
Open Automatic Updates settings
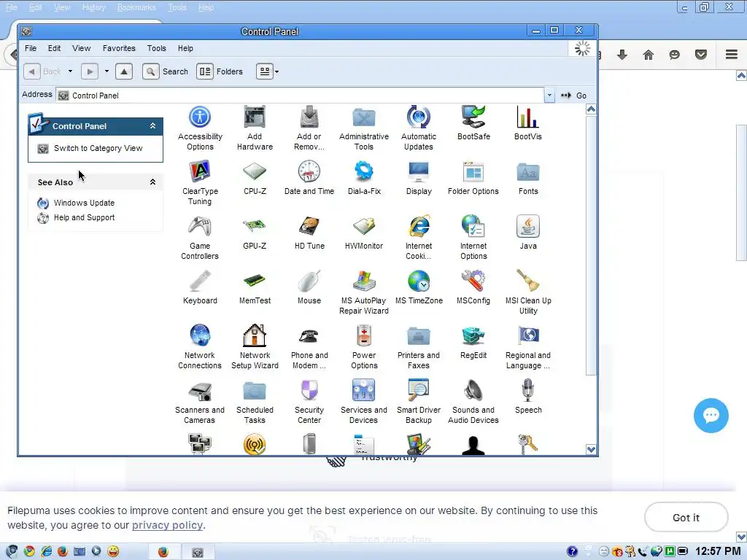(419, 128)
